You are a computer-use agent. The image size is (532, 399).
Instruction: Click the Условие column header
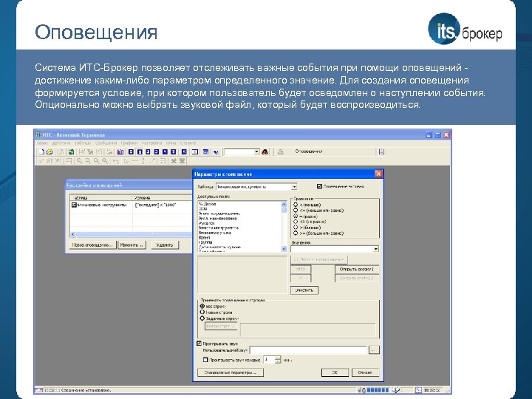click(x=162, y=197)
